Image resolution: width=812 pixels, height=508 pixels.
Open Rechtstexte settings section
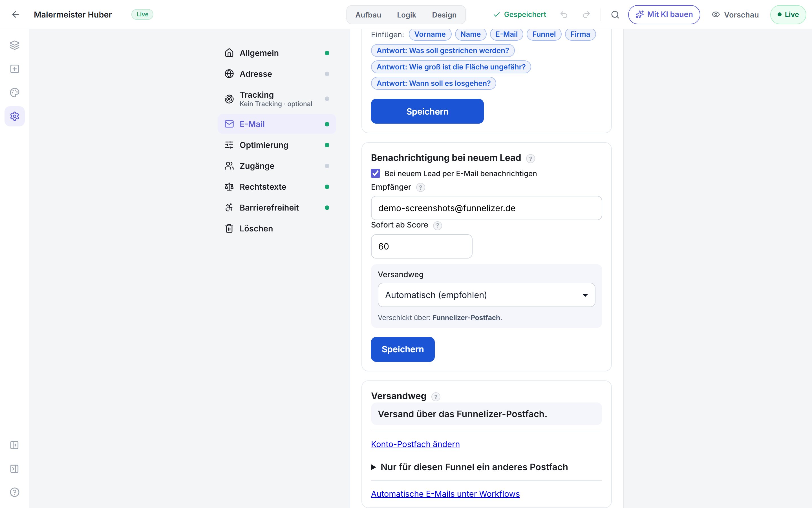[x=277, y=187]
